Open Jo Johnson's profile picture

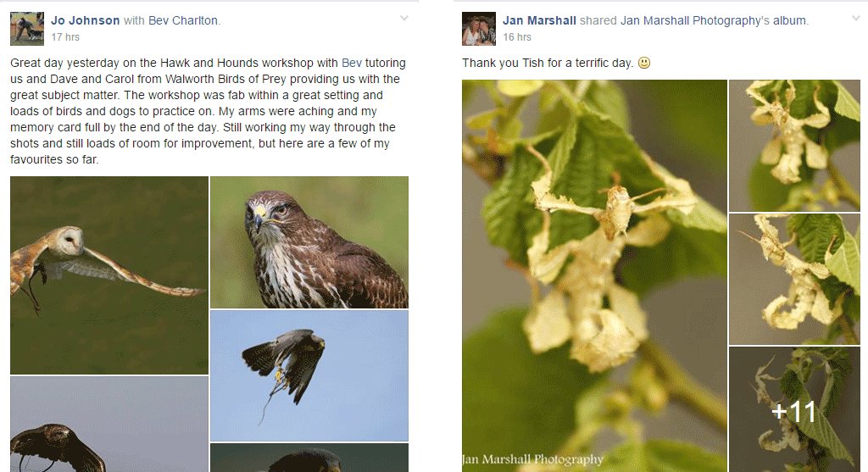pyautogui.click(x=27, y=29)
